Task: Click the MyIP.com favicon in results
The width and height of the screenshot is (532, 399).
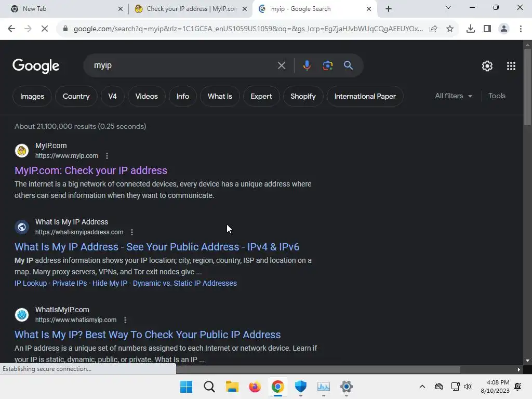Action: pyautogui.click(x=22, y=150)
